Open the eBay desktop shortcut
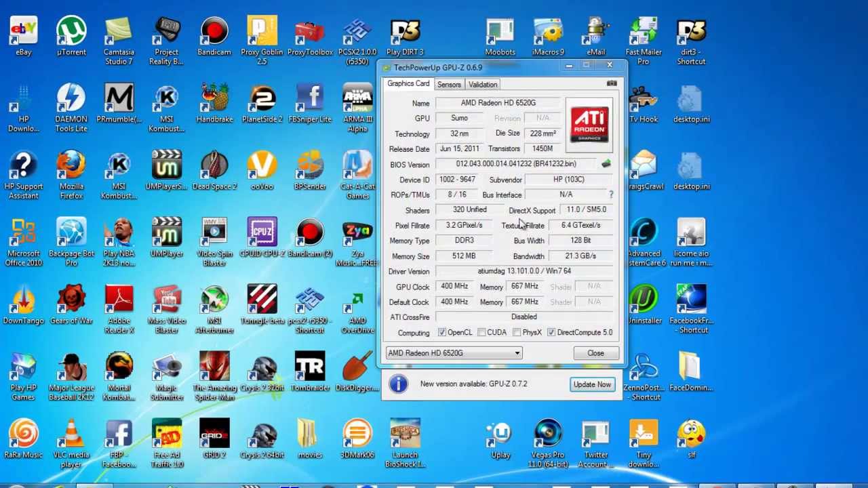 [24, 35]
